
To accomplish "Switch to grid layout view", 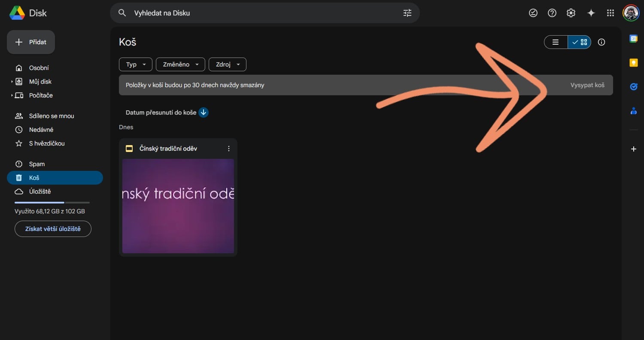I will [579, 42].
